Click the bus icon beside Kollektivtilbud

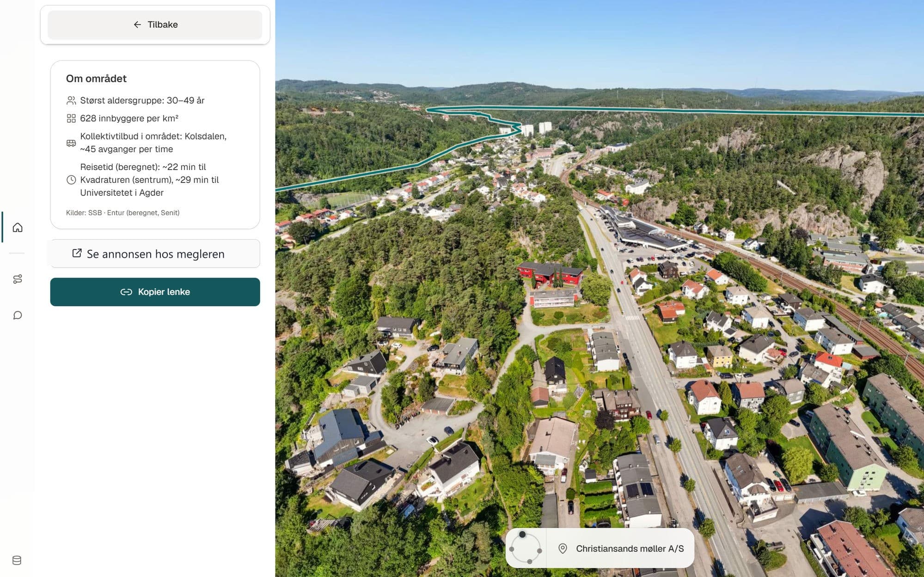pyautogui.click(x=71, y=143)
